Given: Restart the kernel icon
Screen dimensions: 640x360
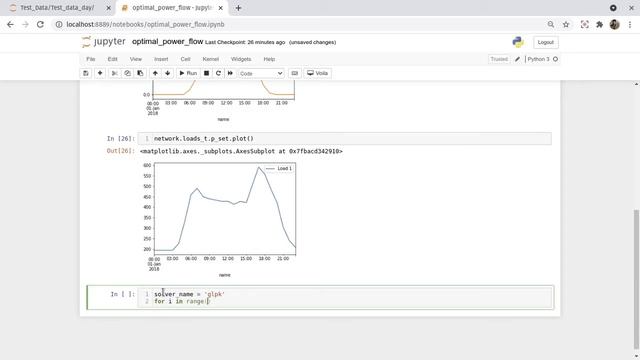Looking at the screenshot, I should point(218,73).
